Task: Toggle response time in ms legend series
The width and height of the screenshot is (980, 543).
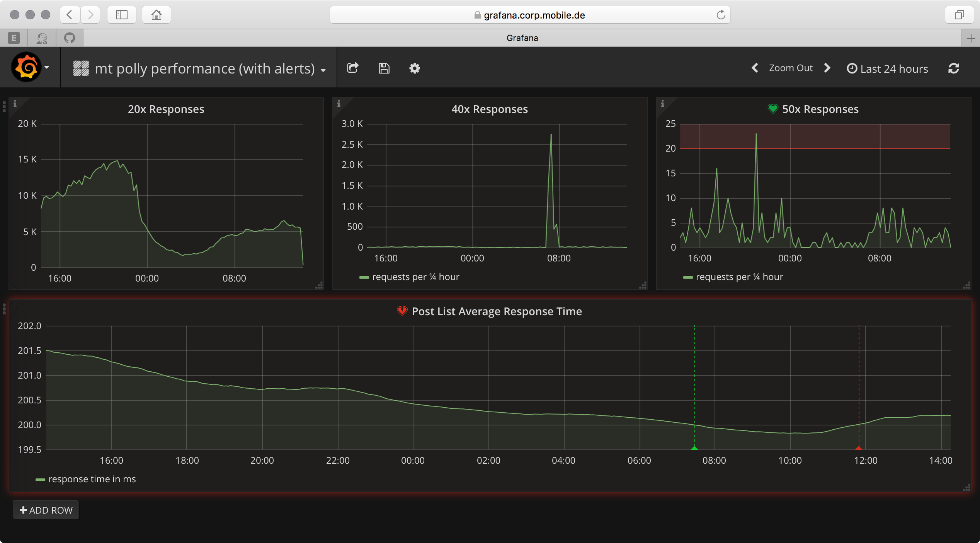Action: (x=92, y=479)
